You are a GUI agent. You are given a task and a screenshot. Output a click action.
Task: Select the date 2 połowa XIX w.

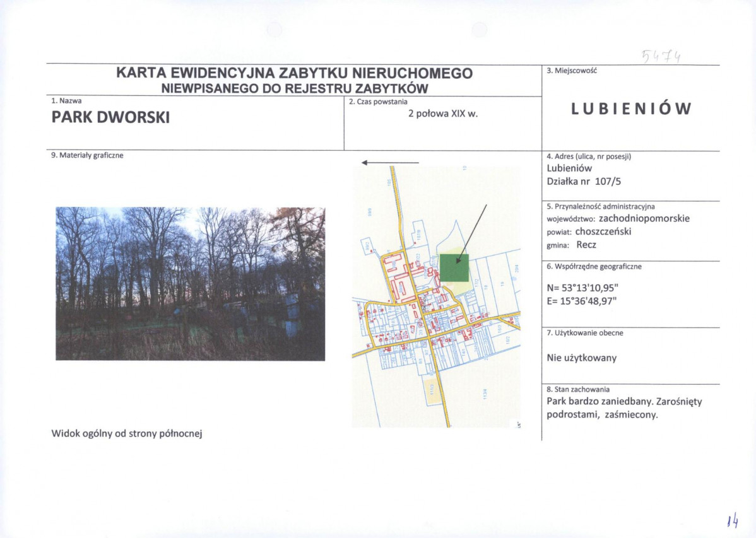(x=442, y=114)
